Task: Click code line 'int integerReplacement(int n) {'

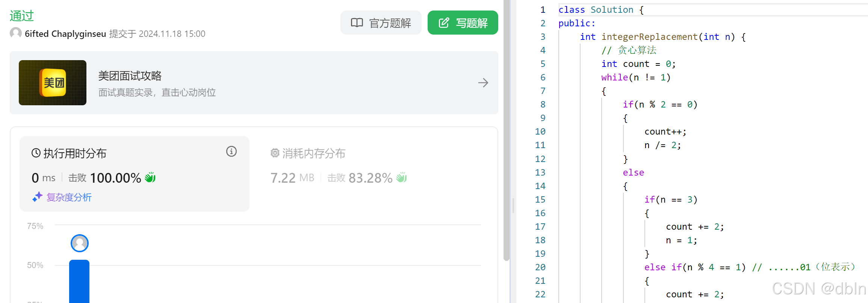Action: [663, 37]
